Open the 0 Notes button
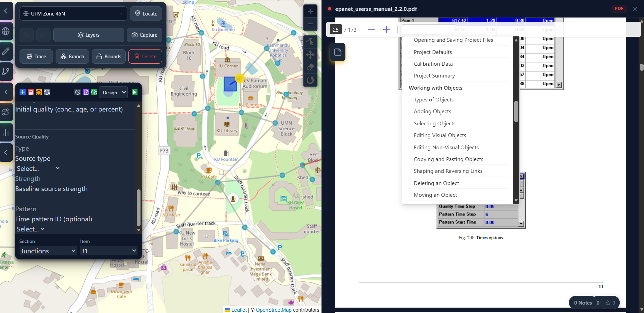Screen dimensions: 644x313 click(x=583, y=303)
